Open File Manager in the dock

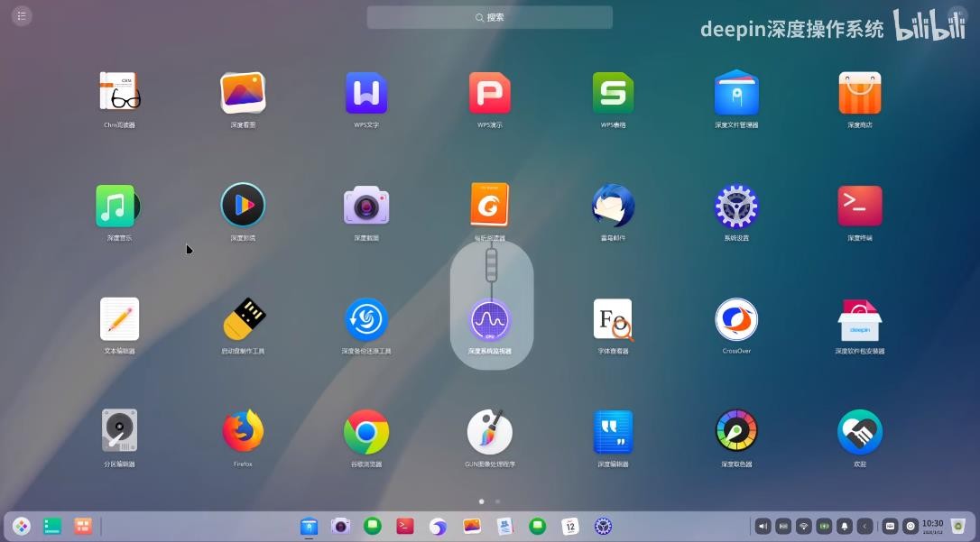[309, 527]
